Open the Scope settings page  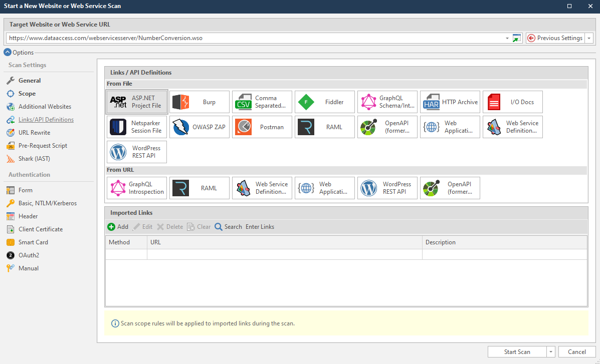(27, 94)
